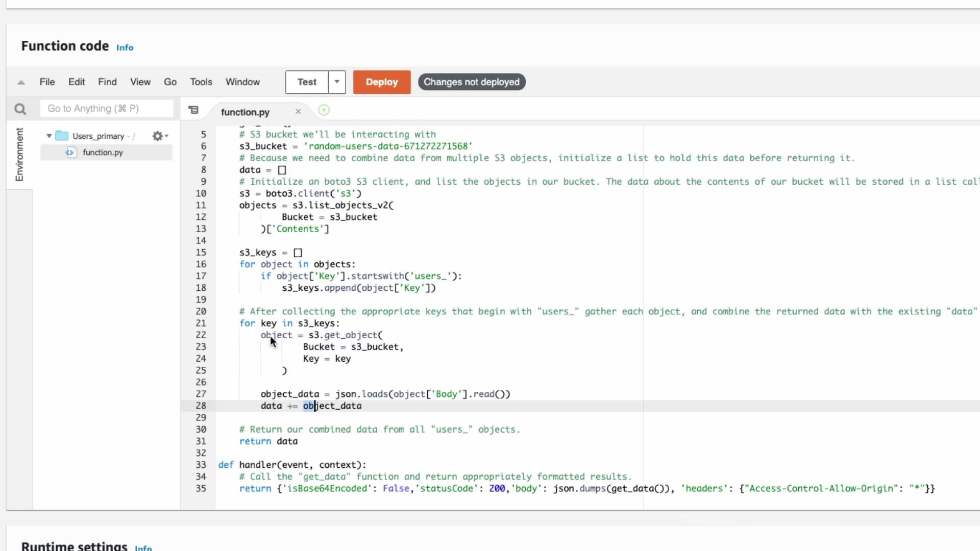Click line number 28 in gutter
The width and height of the screenshot is (980, 551).
click(x=201, y=406)
